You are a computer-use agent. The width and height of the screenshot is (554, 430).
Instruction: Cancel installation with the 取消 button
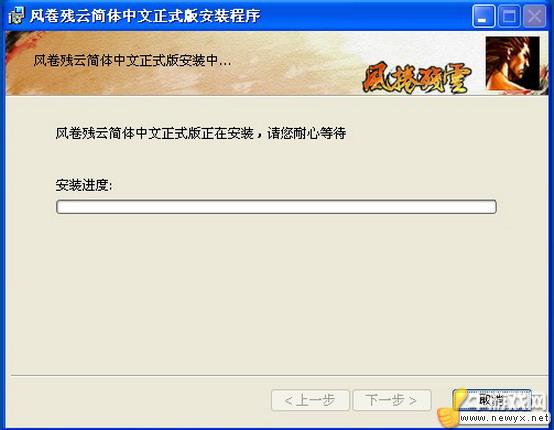[492, 400]
